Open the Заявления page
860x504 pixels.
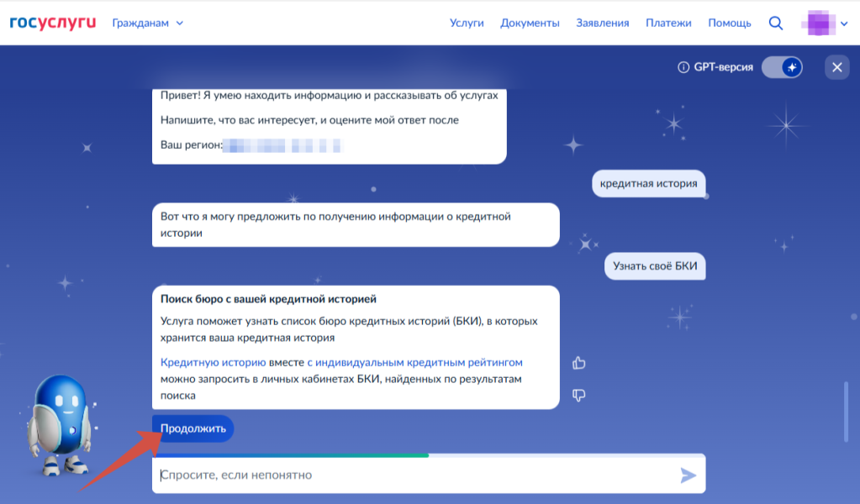(602, 23)
